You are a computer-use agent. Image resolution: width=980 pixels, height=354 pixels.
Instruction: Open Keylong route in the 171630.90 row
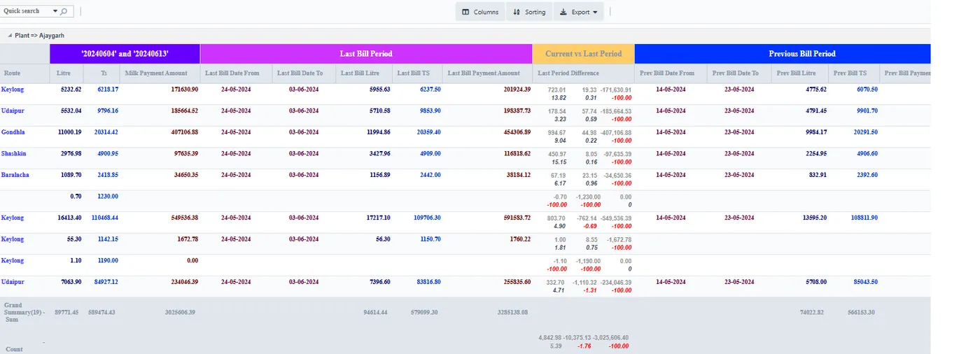tap(13, 90)
